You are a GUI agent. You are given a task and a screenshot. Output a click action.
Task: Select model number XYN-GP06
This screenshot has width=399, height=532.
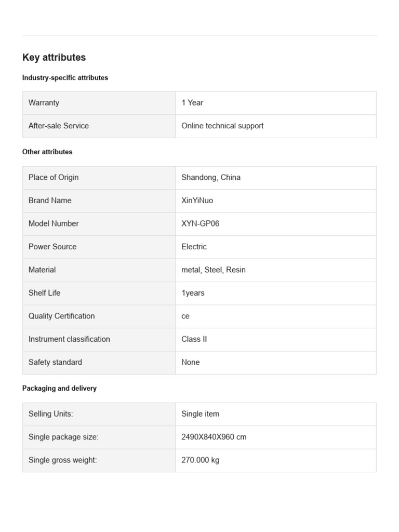coord(200,223)
